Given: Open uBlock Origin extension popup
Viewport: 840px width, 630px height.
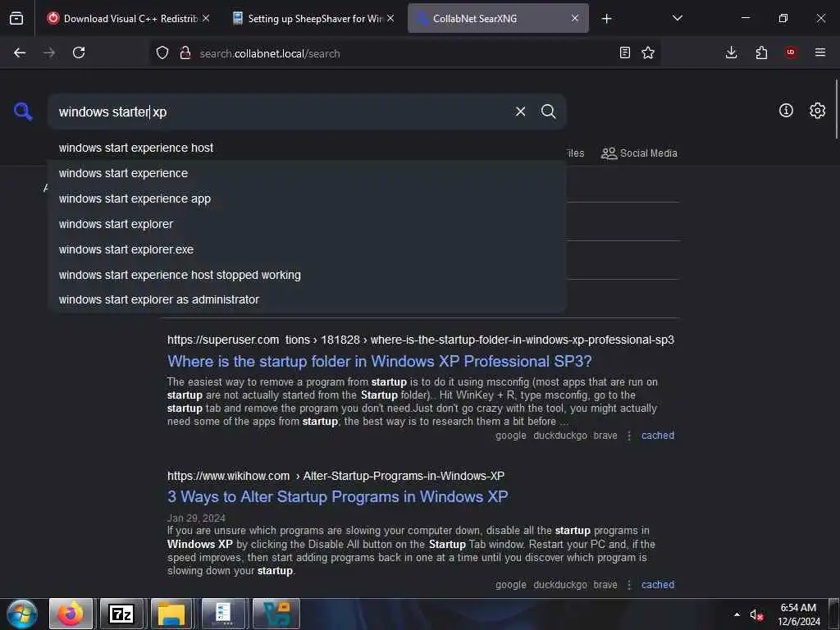Looking at the screenshot, I should [791, 52].
